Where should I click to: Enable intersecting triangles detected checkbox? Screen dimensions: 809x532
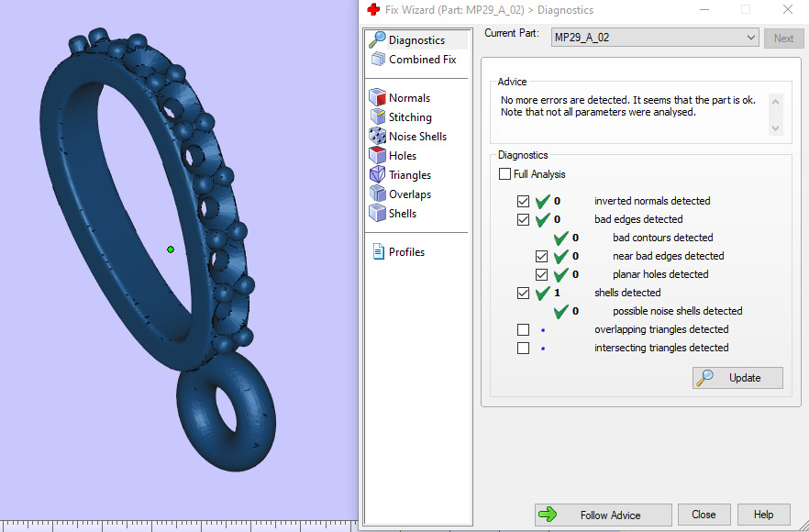click(x=523, y=348)
